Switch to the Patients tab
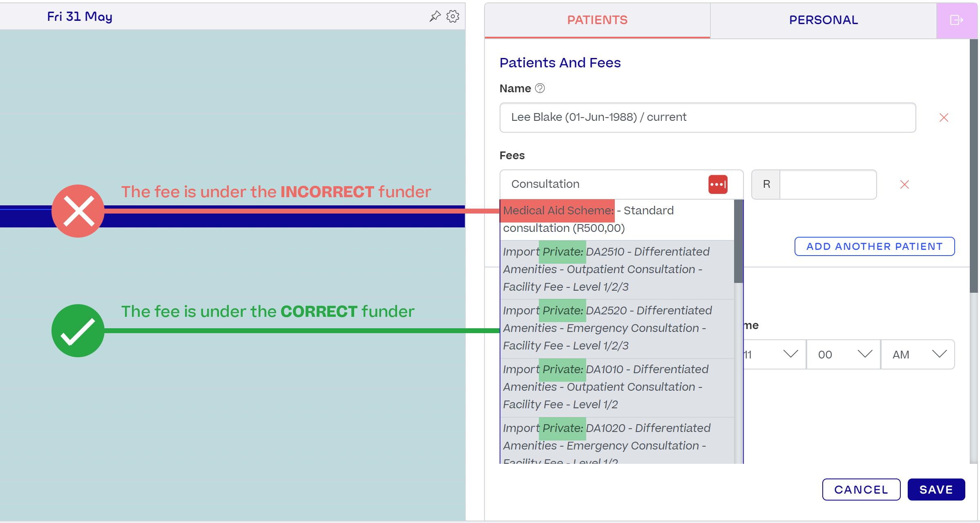Image resolution: width=980 pixels, height=523 pixels. point(597,20)
